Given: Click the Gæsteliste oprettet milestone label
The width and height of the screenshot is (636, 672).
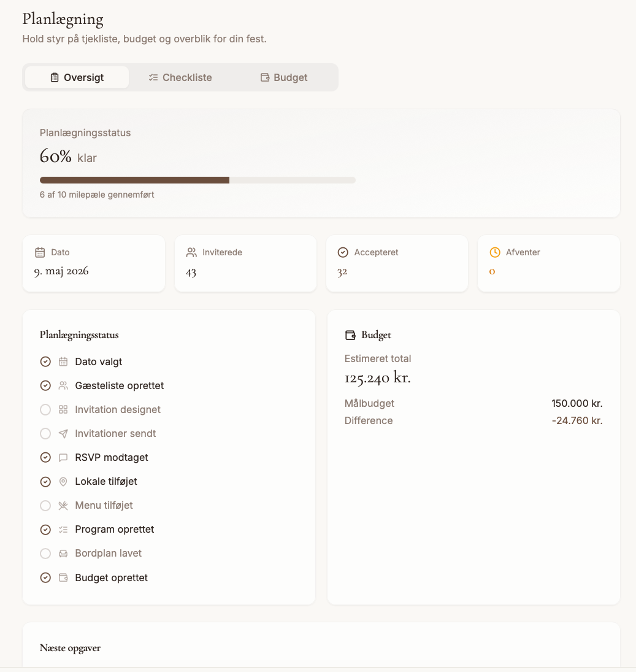Looking at the screenshot, I should tap(120, 386).
